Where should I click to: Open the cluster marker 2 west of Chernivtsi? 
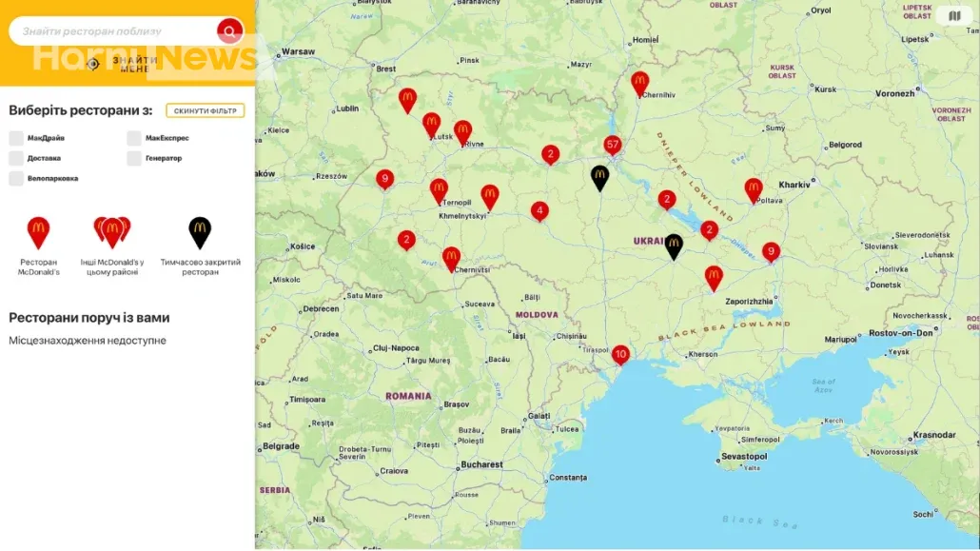coord(406,240)
